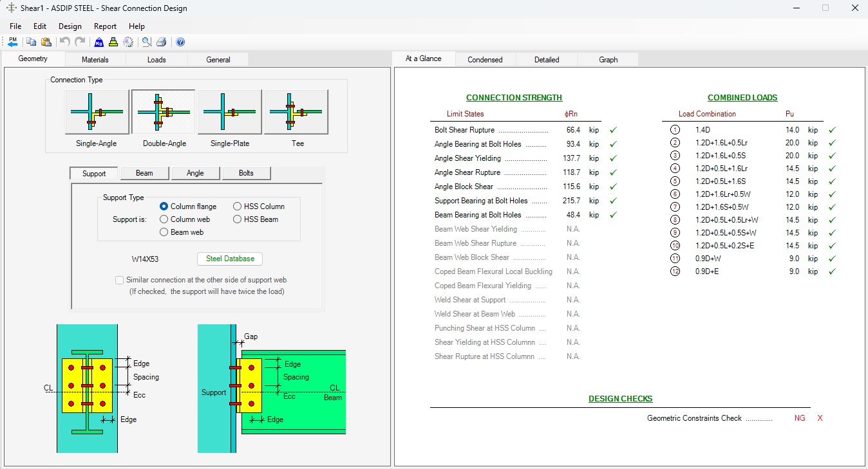Open the Edit menu
Viewport: 868px width, 469px height.
(x=40, y=26)
